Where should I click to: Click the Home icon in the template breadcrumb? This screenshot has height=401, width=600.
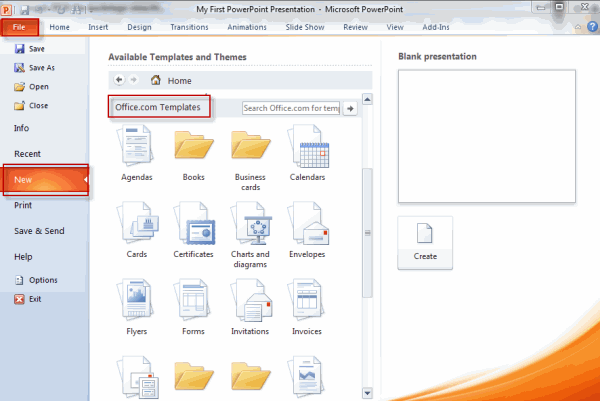[x=156, y=80]
